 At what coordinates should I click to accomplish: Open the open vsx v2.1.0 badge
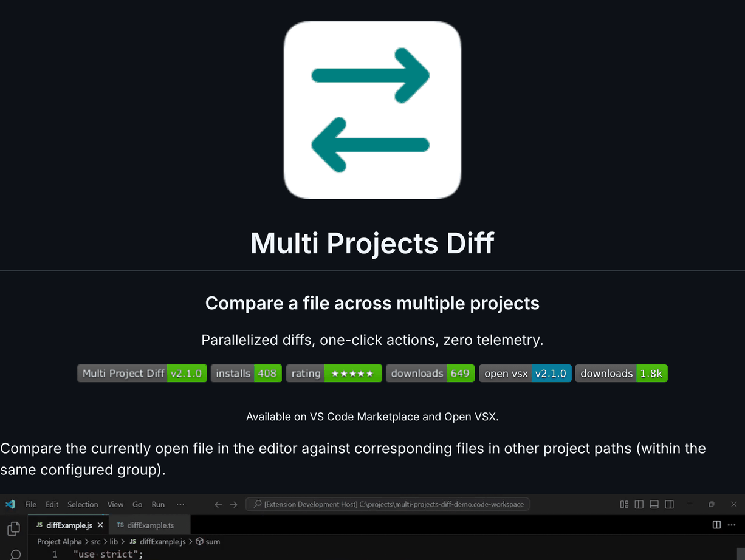[525, 374]
